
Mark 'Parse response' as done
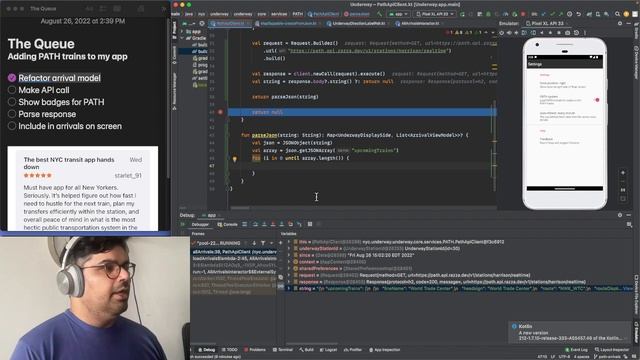(12, 114)
